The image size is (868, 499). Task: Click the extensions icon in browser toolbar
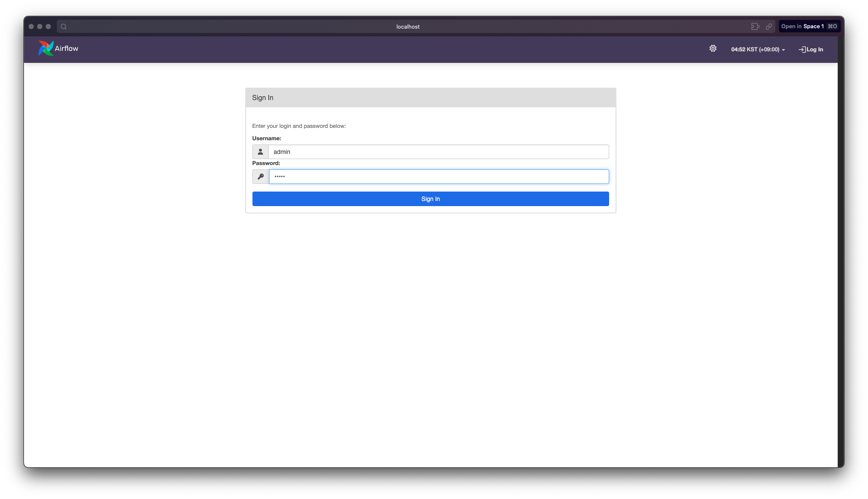click(x=755, y=27)
